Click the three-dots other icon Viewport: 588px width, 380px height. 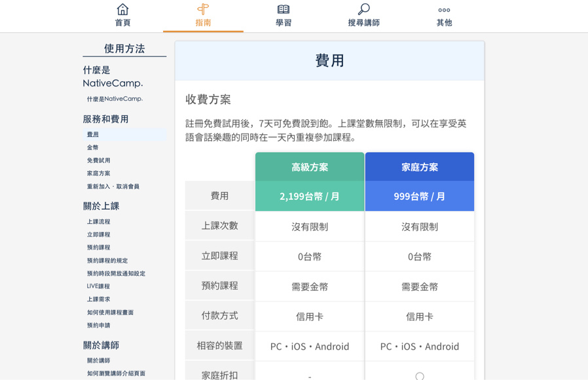point(444,10)
